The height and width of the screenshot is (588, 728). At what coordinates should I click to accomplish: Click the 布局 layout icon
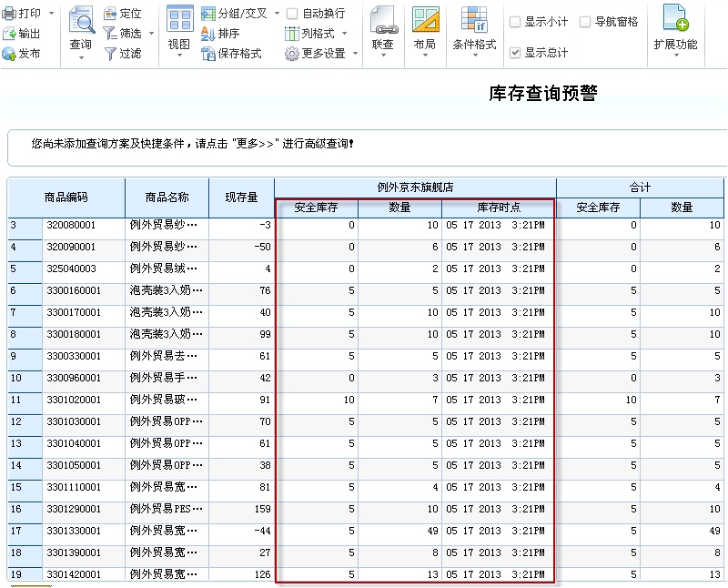pyautogui.click(x=425, y=20)
